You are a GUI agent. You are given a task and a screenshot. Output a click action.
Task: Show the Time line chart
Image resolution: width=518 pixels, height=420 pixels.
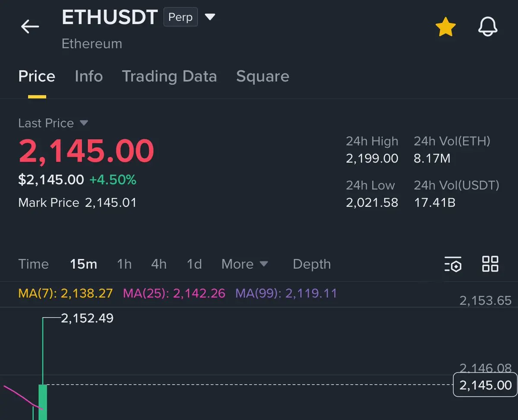[33, 264]
